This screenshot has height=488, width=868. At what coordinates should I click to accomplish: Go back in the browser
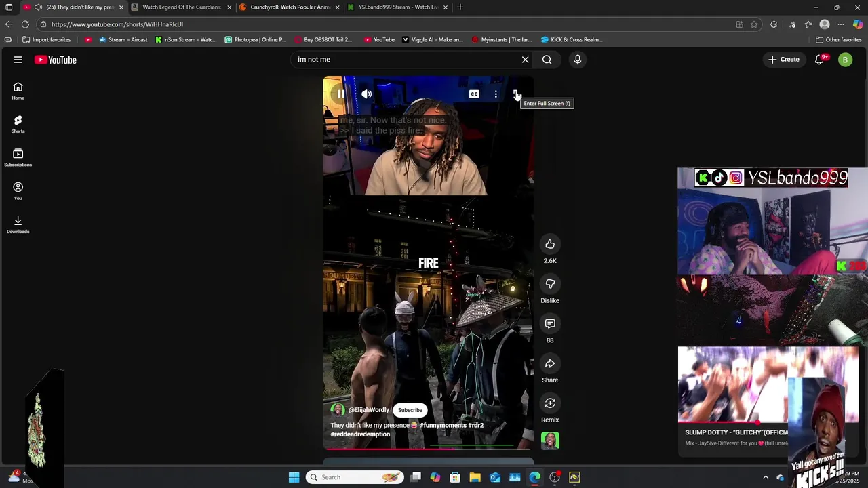(8, 24)
